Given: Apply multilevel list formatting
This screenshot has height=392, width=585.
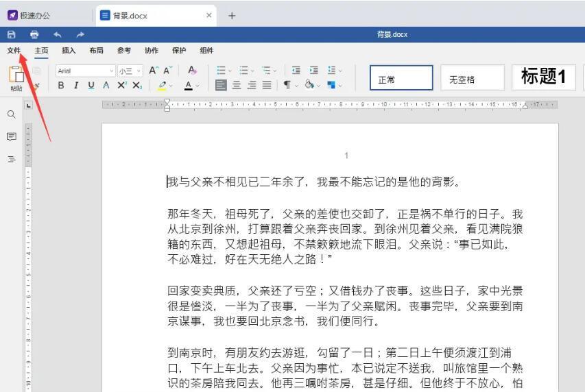Looking at the screenshot, I should pyautogui.click(x=266, y=70).
